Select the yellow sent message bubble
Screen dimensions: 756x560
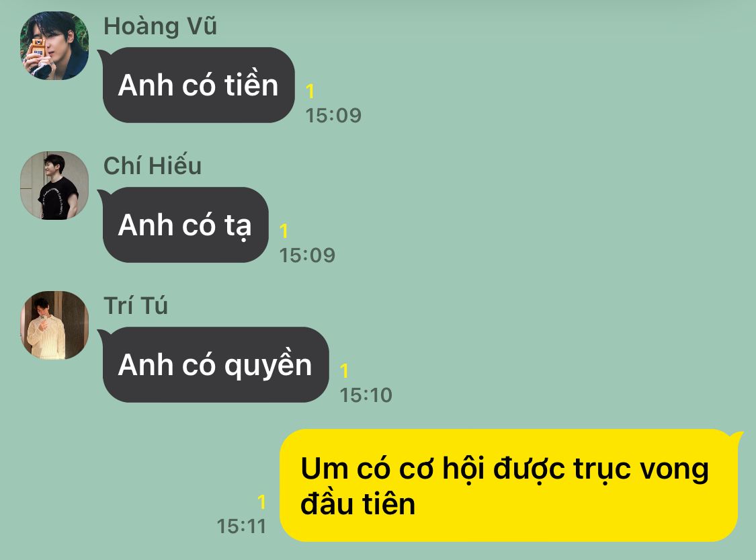[x=511, y=485]
